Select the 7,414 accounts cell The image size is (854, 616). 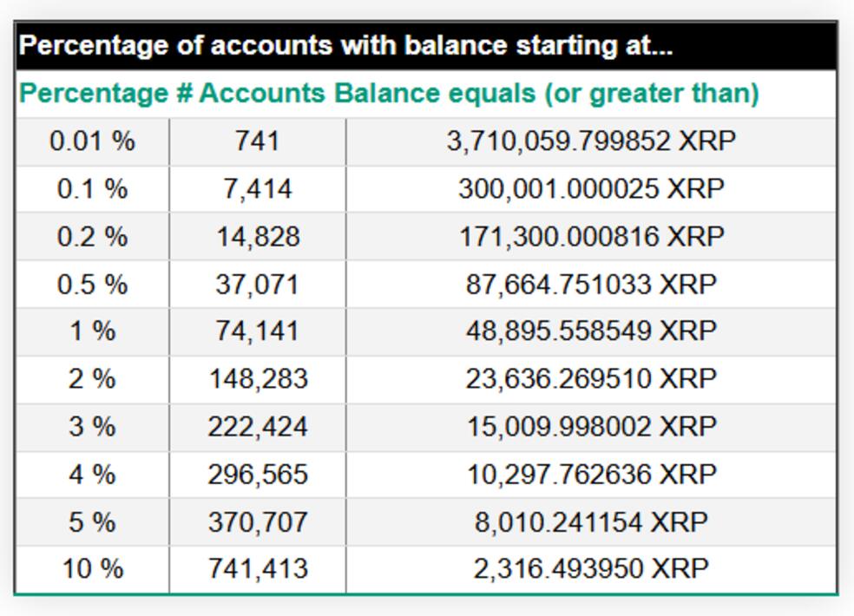click(x=258, y=189)
